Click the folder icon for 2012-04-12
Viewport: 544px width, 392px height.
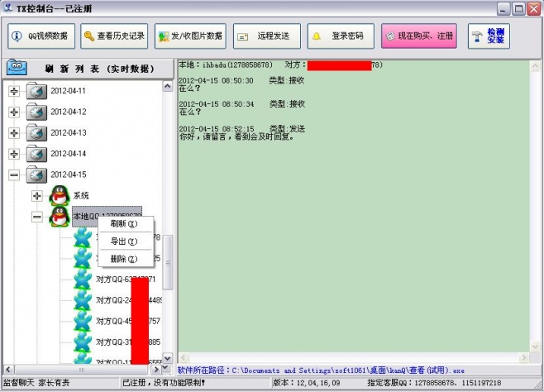36,112
